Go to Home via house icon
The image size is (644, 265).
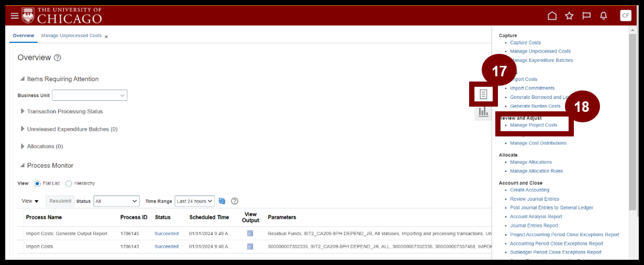coord(552,16)
